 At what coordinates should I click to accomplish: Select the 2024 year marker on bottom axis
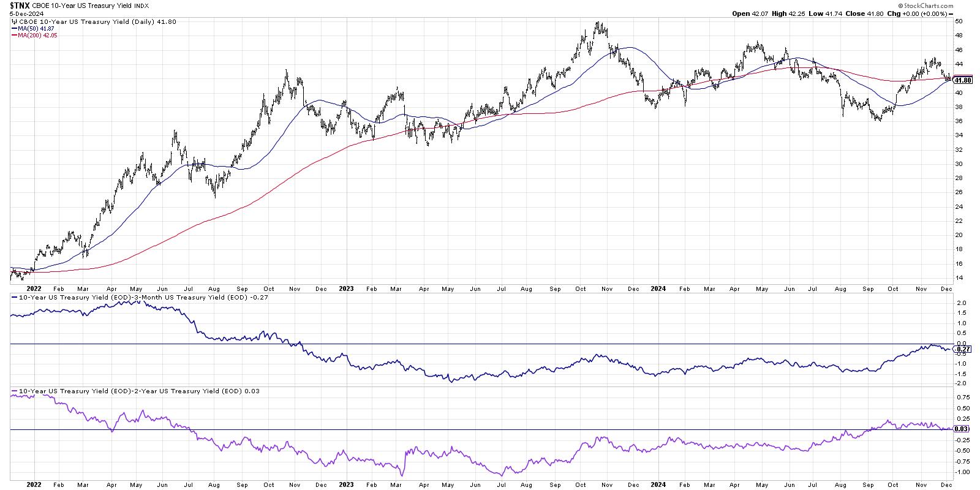pyautogui.click(x=657, y=484)
